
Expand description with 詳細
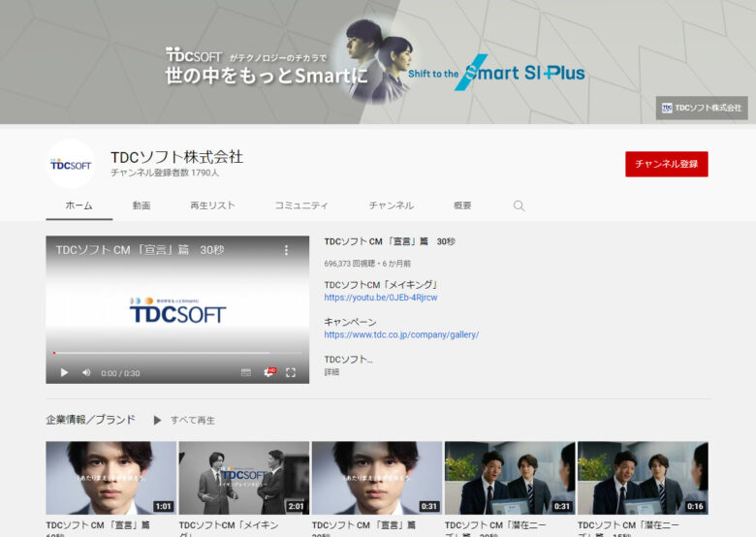coord(331,372)
